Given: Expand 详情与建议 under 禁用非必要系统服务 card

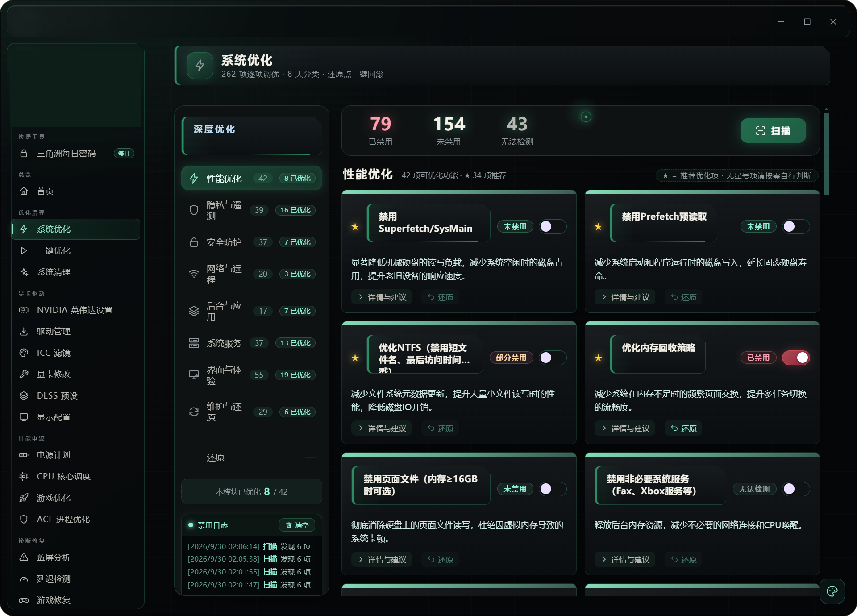Looking at the screenshot, I should click(x=625, y=560).
